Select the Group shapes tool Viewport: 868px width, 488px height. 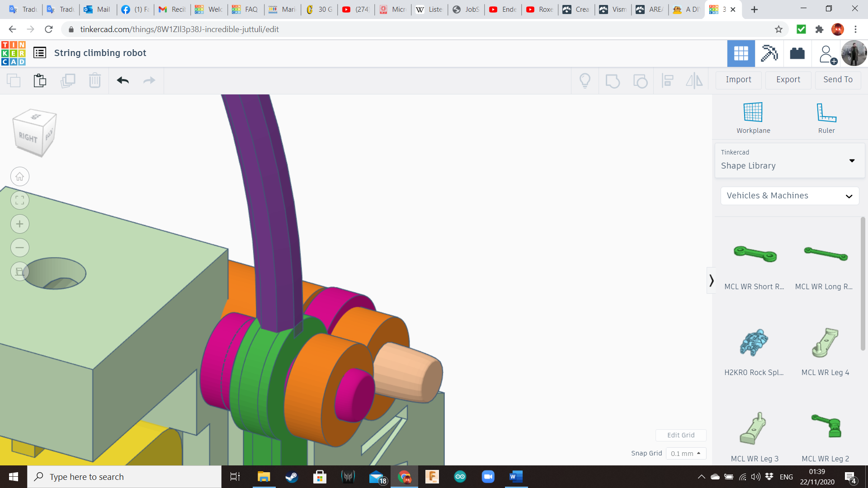613,80
